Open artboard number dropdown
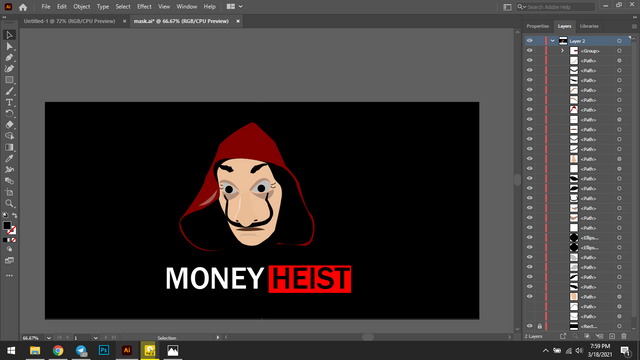640x360 pixels. (96, 338)
